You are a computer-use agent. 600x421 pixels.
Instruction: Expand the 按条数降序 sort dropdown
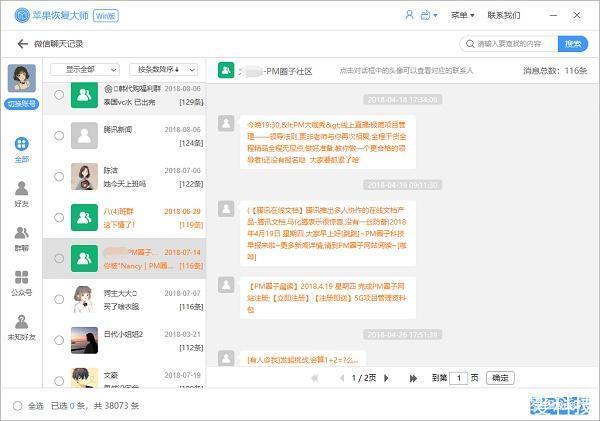tap(163, 70)
